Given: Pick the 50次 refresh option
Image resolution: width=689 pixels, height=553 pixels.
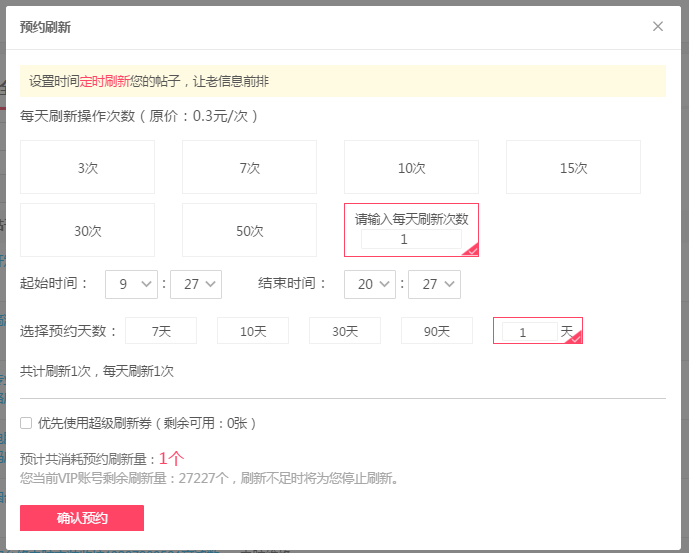Looking at the screenshot, I should (249, 230).
